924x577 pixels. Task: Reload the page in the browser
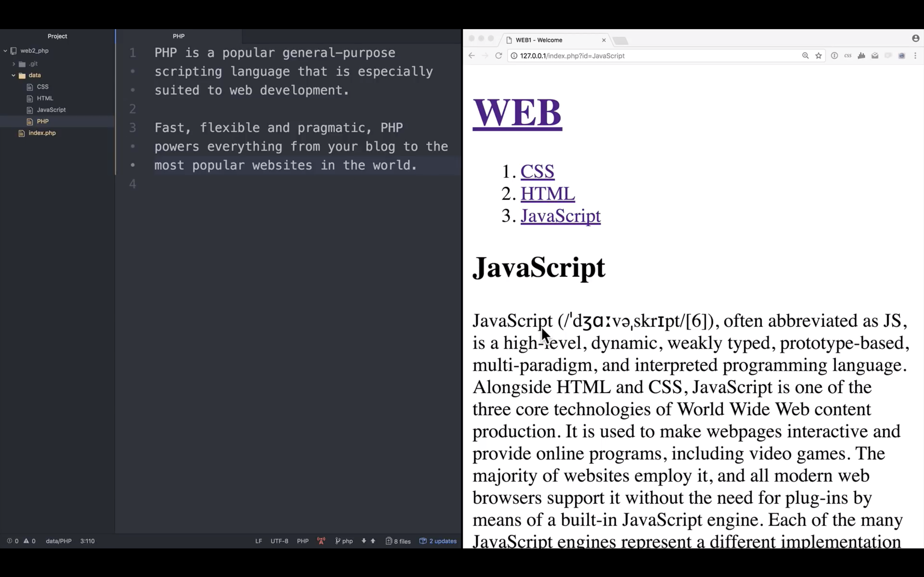coord(498,56)
